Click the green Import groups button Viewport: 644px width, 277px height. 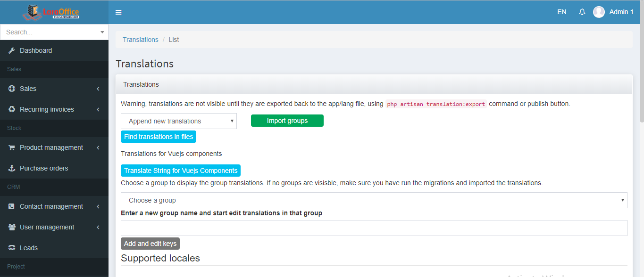[287, 121]
